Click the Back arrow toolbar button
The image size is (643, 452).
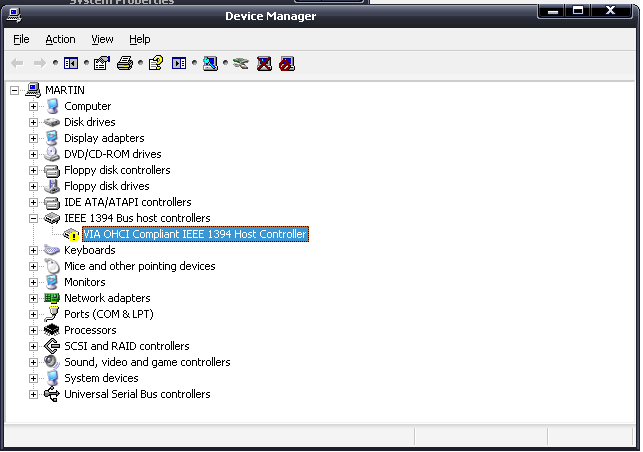pos(17,63)
